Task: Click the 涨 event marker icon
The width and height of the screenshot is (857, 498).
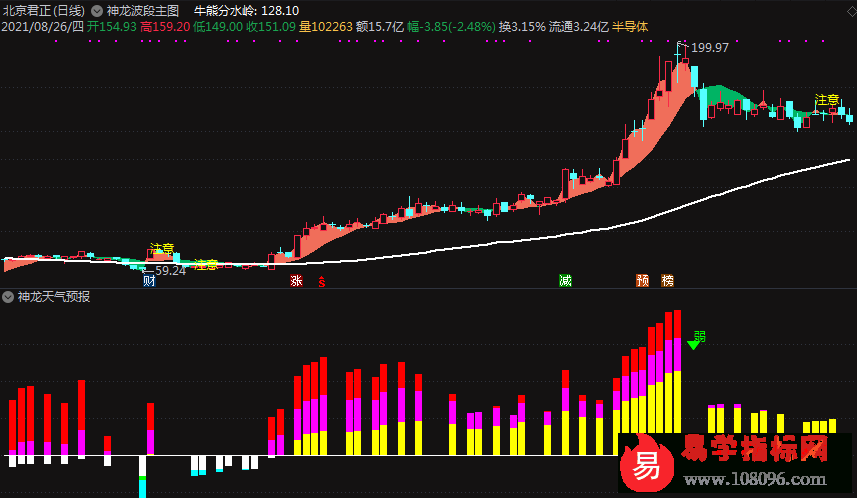Action: click(296, 281)
